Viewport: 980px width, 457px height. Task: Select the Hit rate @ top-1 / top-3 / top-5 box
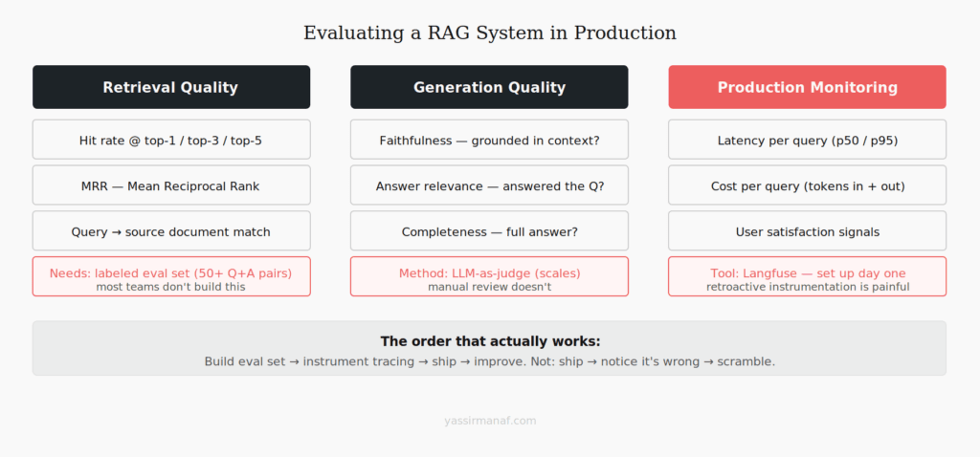pos(171,140)
